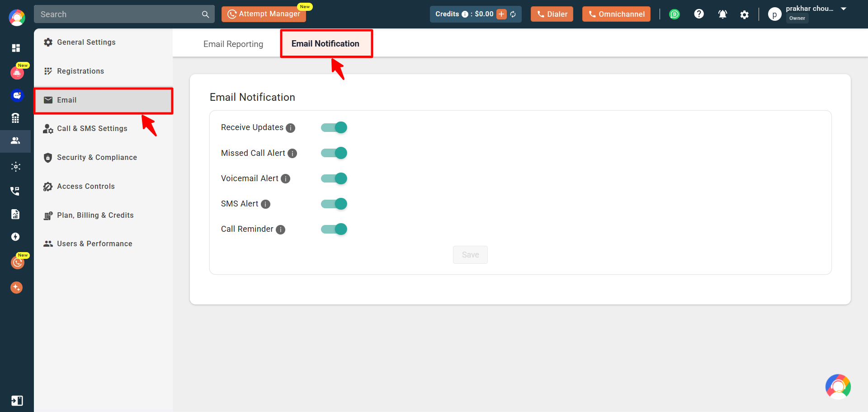Open the reports document icon in rail
This screenshot has height=412, width=868.
(15, 214)
